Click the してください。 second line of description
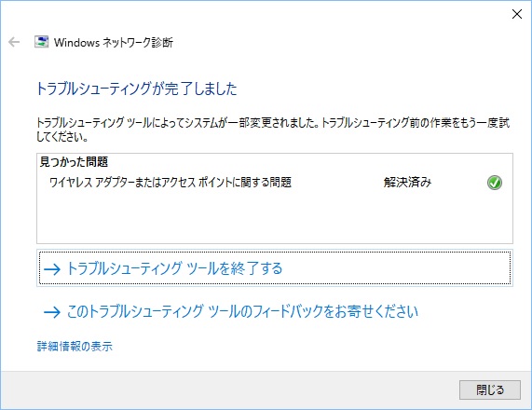The width and height of the screenshot is (532, 410). pyautogui.click(x=62, y=136)
